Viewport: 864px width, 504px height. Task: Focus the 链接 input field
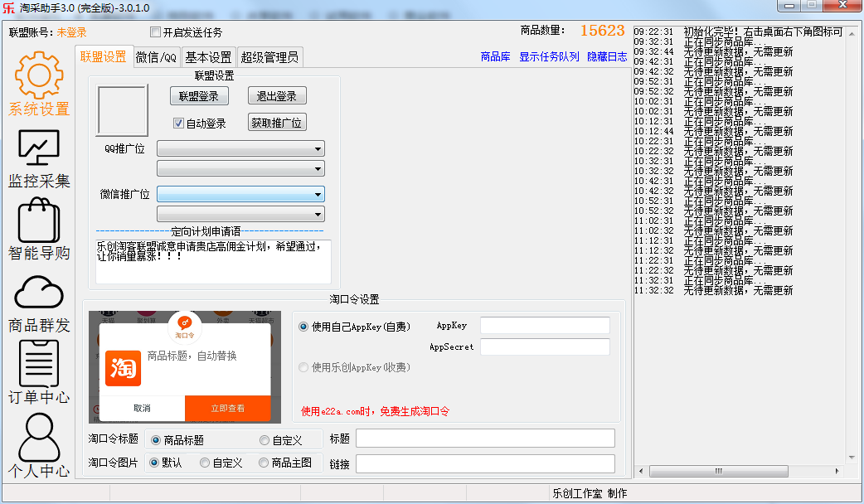(485, 463)
